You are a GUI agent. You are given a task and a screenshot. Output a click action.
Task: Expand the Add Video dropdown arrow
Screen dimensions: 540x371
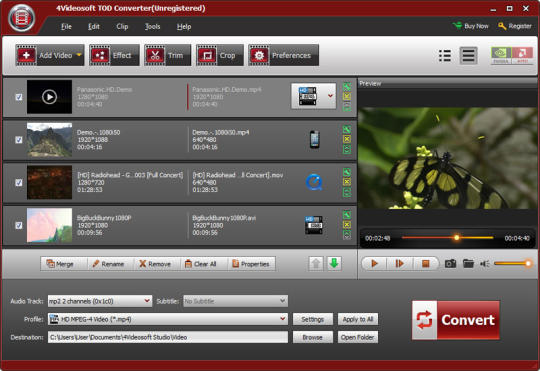tap(79, 55)
